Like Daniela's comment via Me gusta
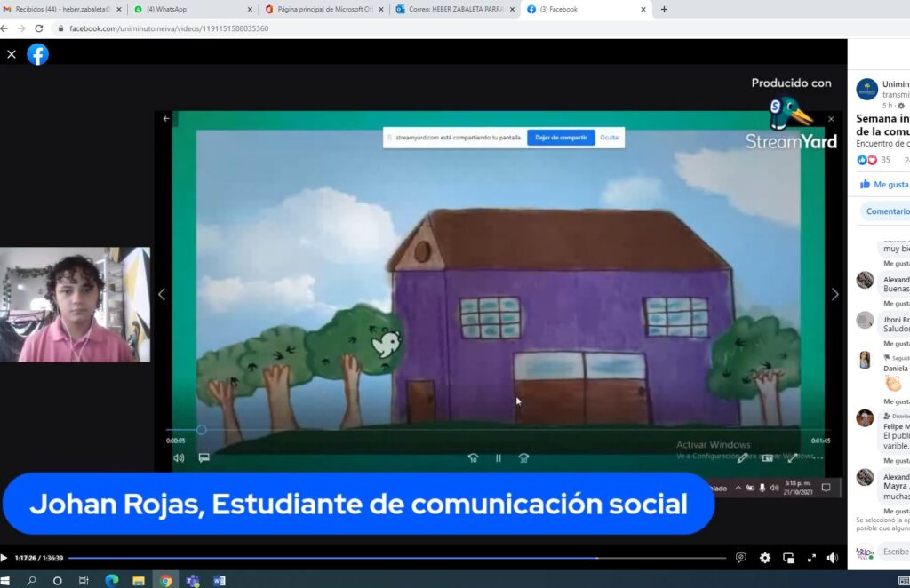This screenshot has width=910, height=588. pos(897,401)
